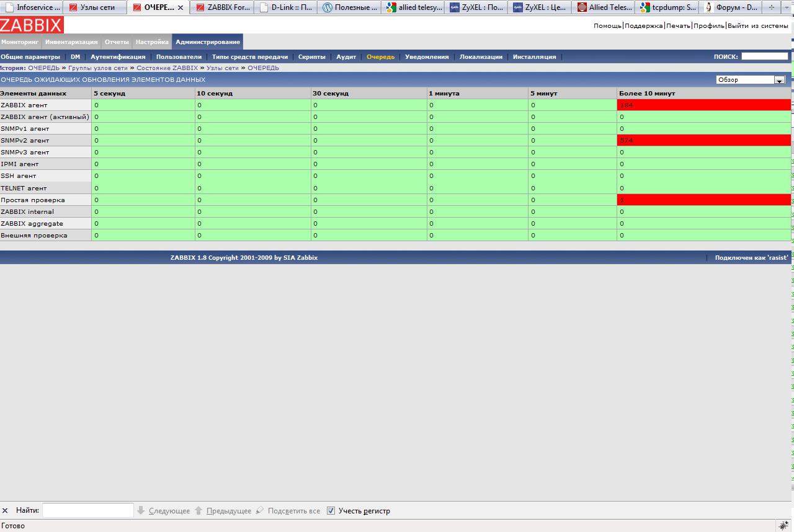794x532 pixels.
Task: Open Узлы сети history breadcrumb link
Action: coord(223,68)
